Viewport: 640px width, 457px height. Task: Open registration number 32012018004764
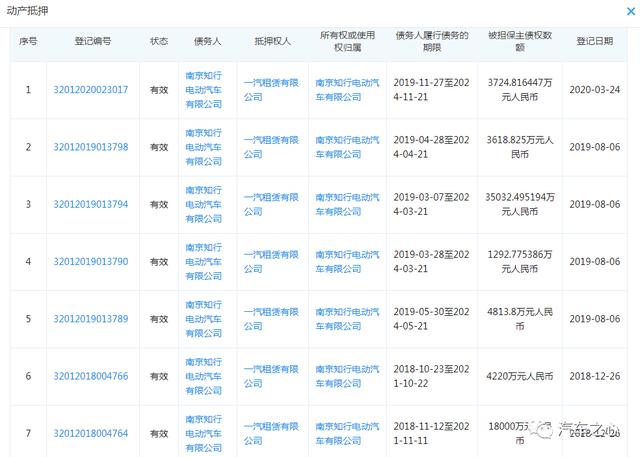point(91,433)
